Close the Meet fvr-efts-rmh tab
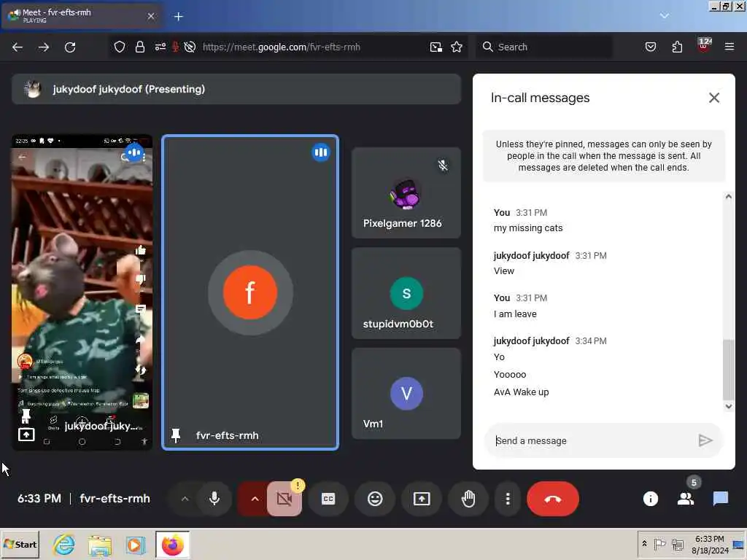747x560 pixels. pyautogui.click(x=151, y=16)
